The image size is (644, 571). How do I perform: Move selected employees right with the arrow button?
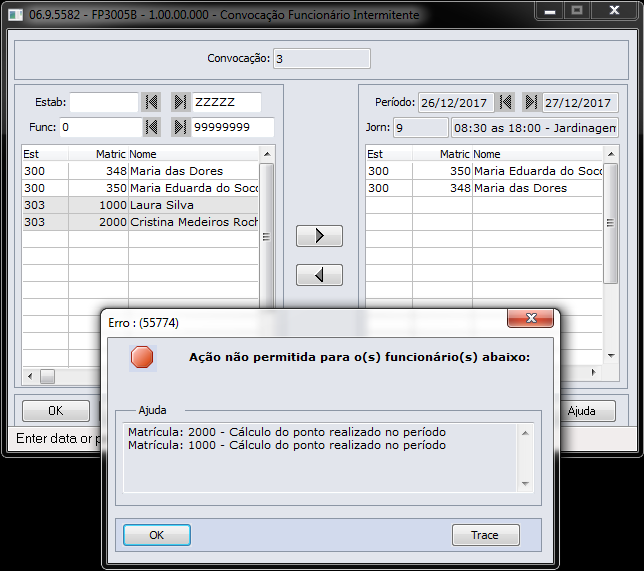(319, 236)
